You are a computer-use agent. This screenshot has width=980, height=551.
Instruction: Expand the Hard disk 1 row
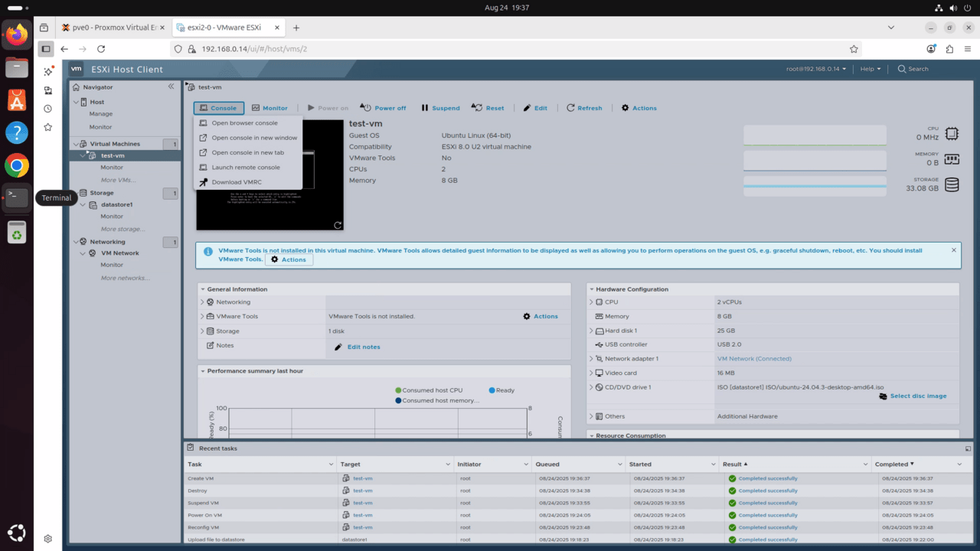click(591, 331)
